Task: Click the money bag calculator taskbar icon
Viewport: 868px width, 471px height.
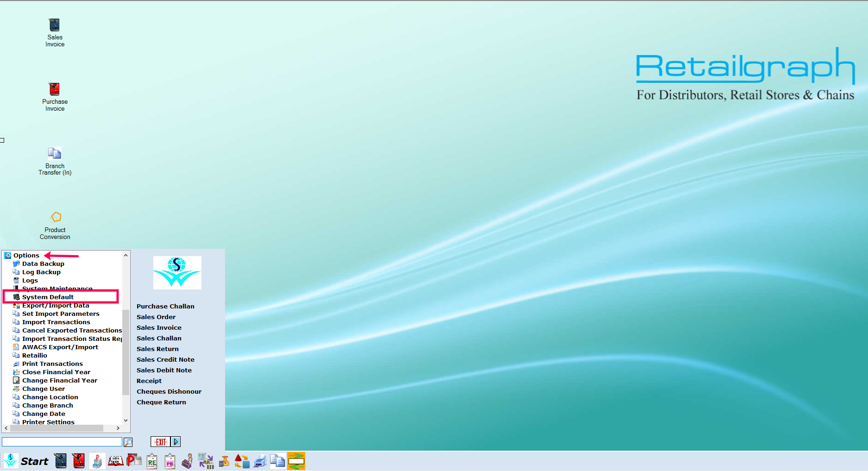Action: point(224,461)
